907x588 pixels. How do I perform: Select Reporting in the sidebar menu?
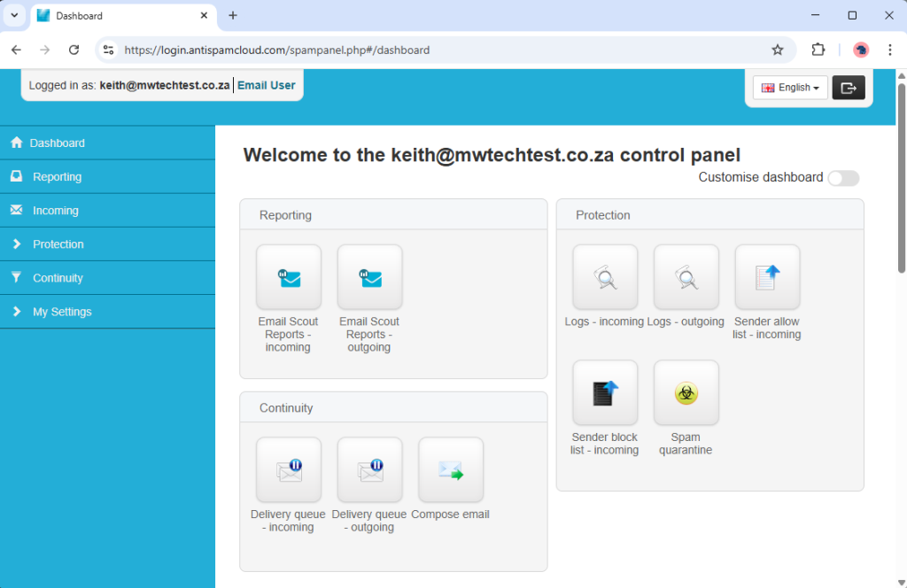[57, 177]
